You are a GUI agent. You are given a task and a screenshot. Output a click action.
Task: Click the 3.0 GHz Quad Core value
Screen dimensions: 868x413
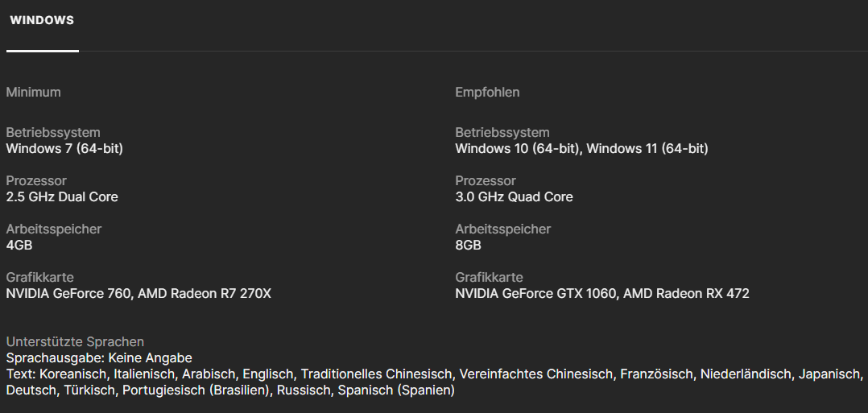[514, 196]
